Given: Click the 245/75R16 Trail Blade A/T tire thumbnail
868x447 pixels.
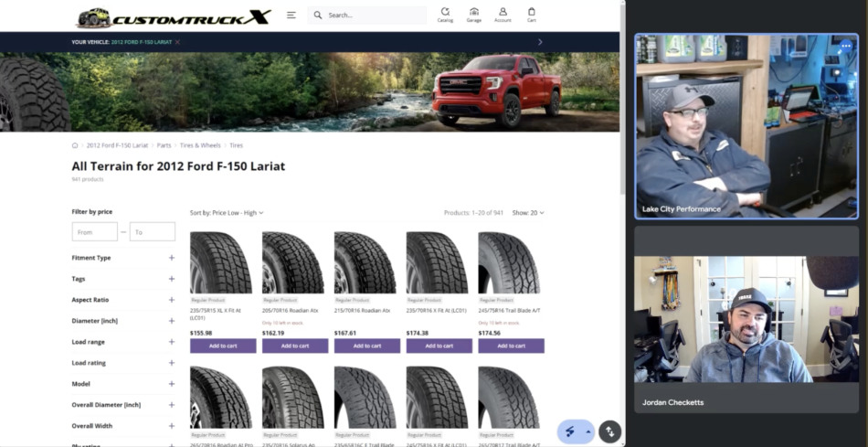Looking at the screenshot, I should tap(511, 262).
